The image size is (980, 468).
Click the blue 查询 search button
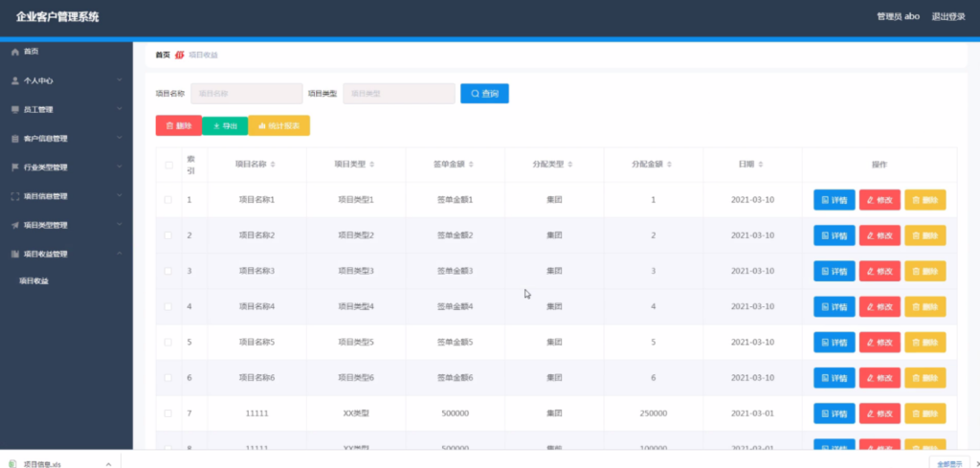click(x=484, y=94)
